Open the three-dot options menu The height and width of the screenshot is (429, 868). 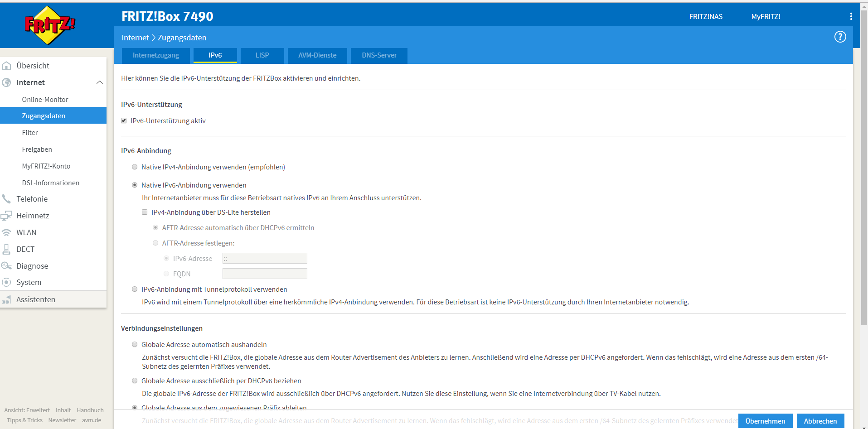coord(851,16)
